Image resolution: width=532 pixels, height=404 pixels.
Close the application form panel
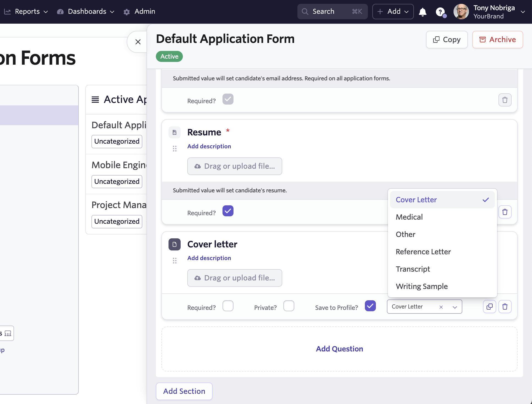click(x=138, y=42)
